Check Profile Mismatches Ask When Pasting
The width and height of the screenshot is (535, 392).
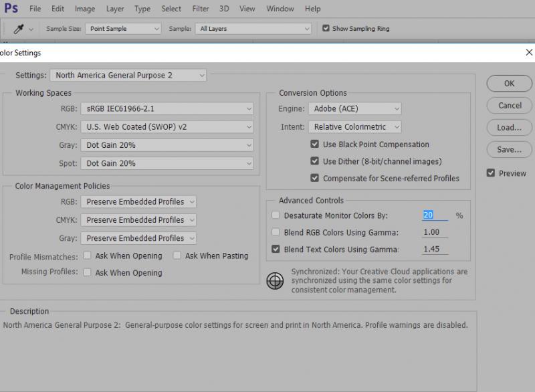tap(177, 255)
